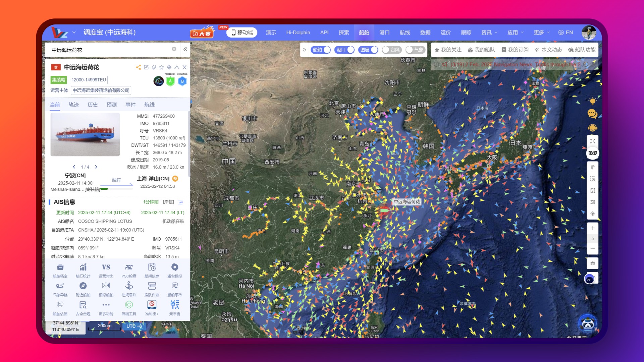
Task: Open the Hi-Dolphin link
Action: pyautogui.click(x=298, y=33)
